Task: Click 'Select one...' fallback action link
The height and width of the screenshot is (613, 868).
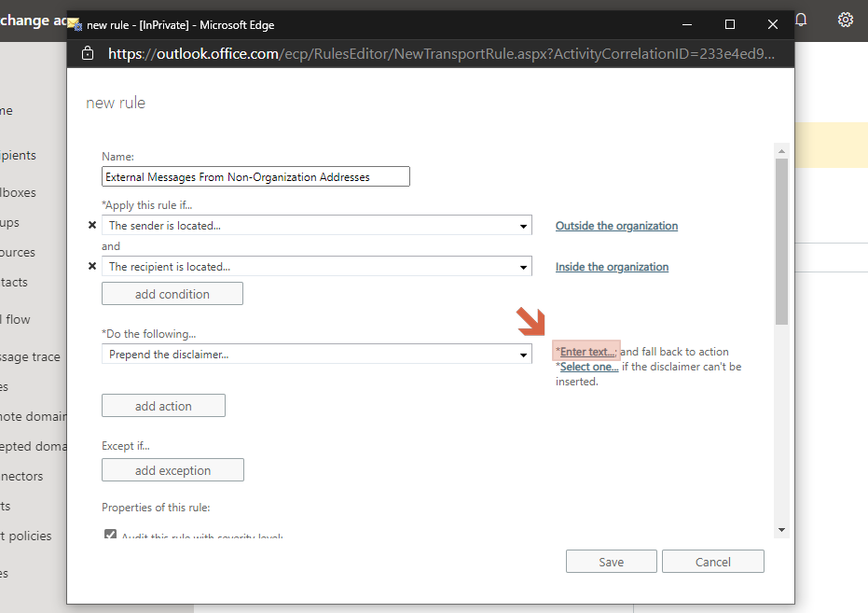Action: tap(589, 367)
